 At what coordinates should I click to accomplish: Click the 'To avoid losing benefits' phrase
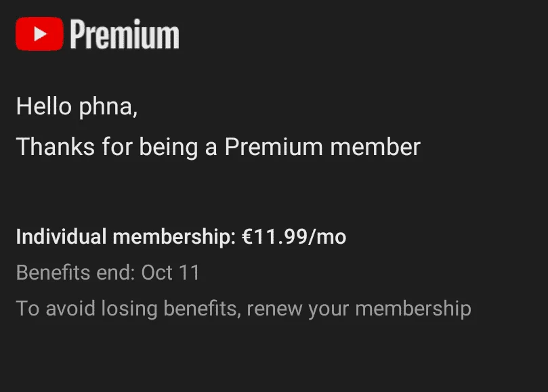129,309
